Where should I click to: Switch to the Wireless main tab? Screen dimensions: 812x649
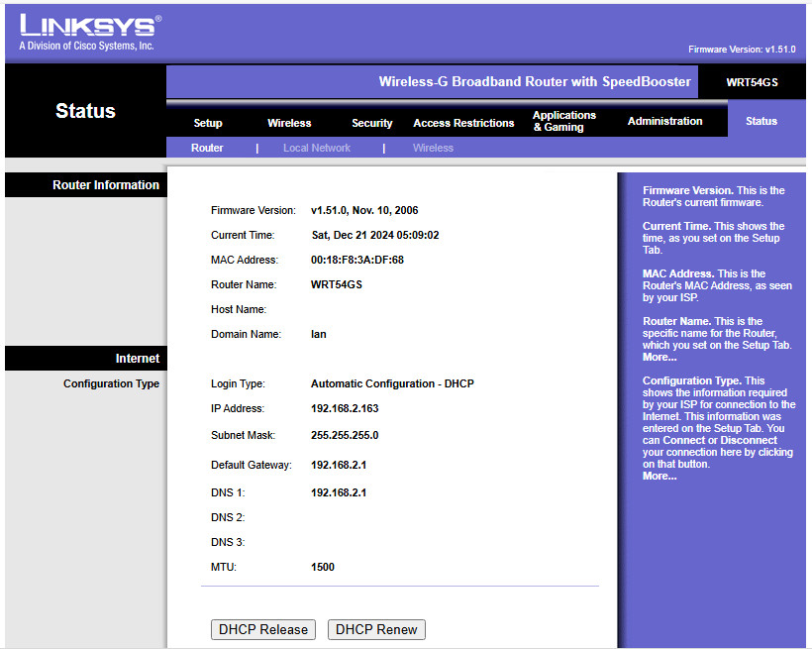tap(289, 123)
